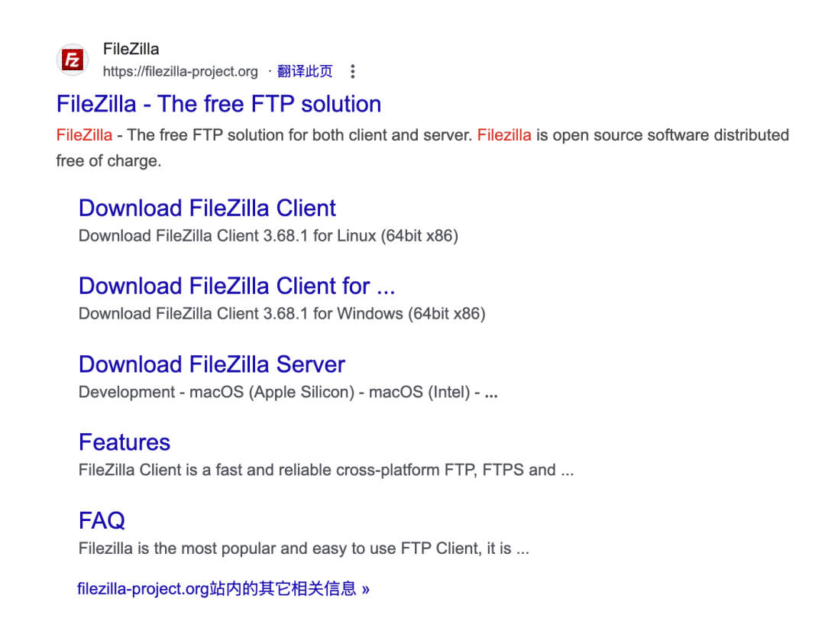Click the FileZilla site name above URL
825x644 pixels.
click(x=131, y=49)
